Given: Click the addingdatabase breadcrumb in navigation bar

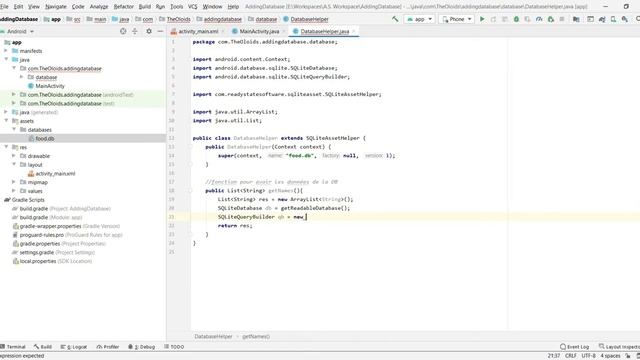Looking at the screenshot, I should click(222, 19).
